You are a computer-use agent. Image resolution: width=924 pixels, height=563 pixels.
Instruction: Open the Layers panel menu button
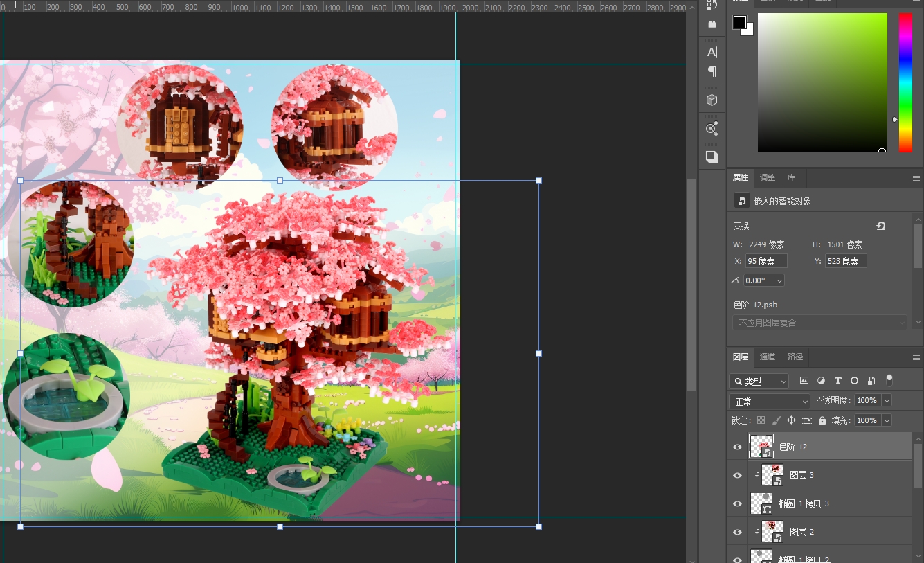pyautogui.click(x=916, y=357)
